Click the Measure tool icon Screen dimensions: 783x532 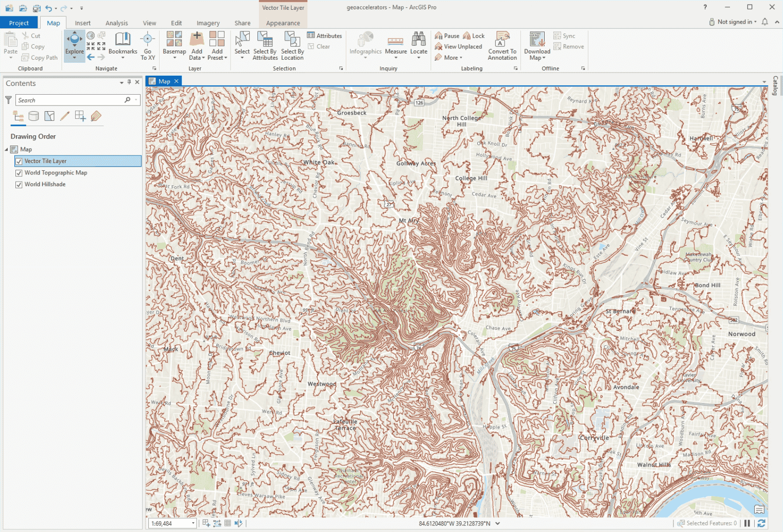(x=395, y=41)
